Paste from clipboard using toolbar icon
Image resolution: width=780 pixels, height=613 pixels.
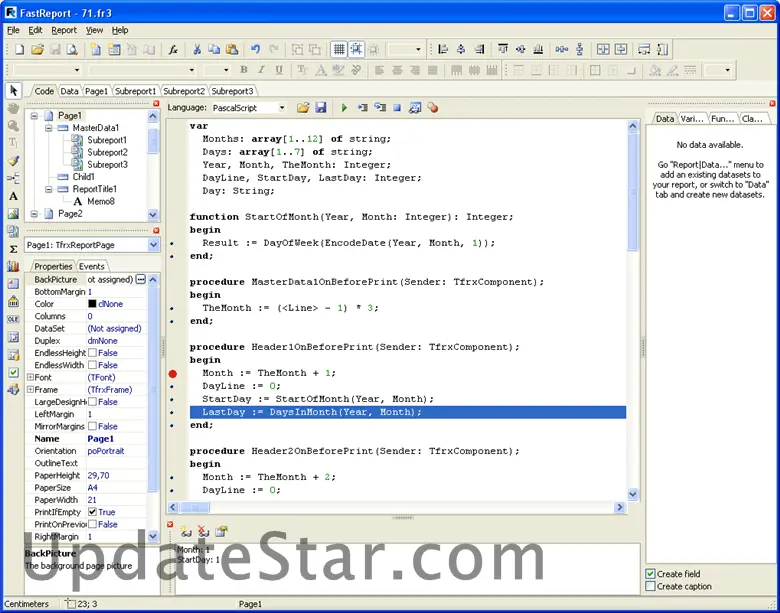(232, 49)
